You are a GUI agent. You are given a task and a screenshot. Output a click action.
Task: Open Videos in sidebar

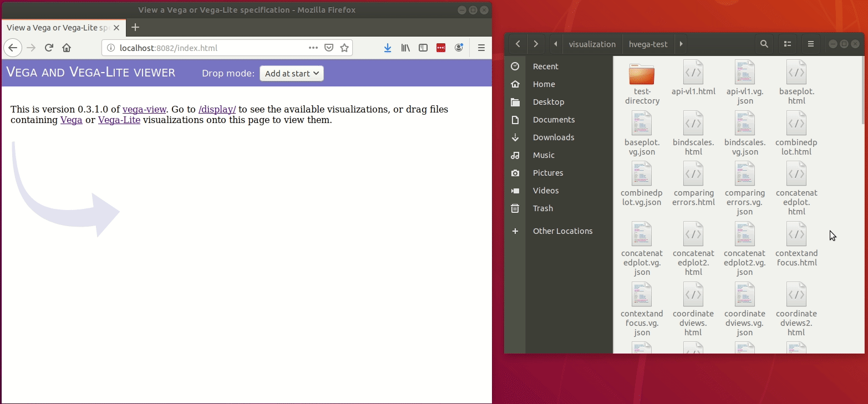click(559, 191)
